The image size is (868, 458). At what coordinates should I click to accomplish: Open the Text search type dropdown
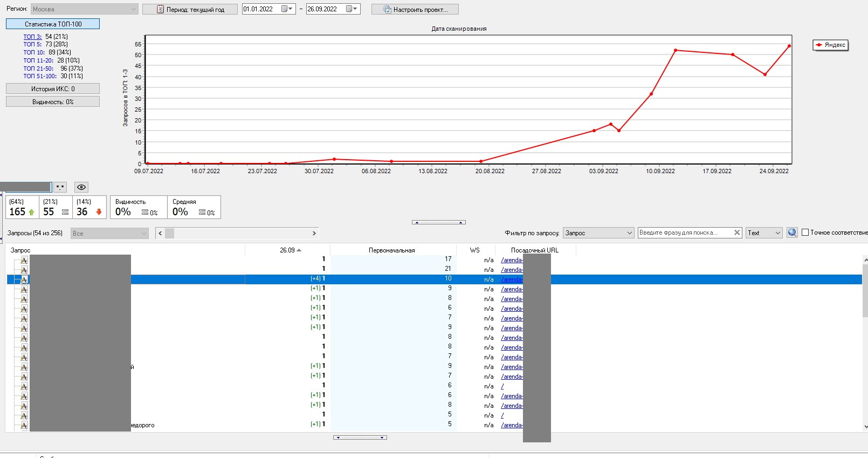[x=764, y=233]
